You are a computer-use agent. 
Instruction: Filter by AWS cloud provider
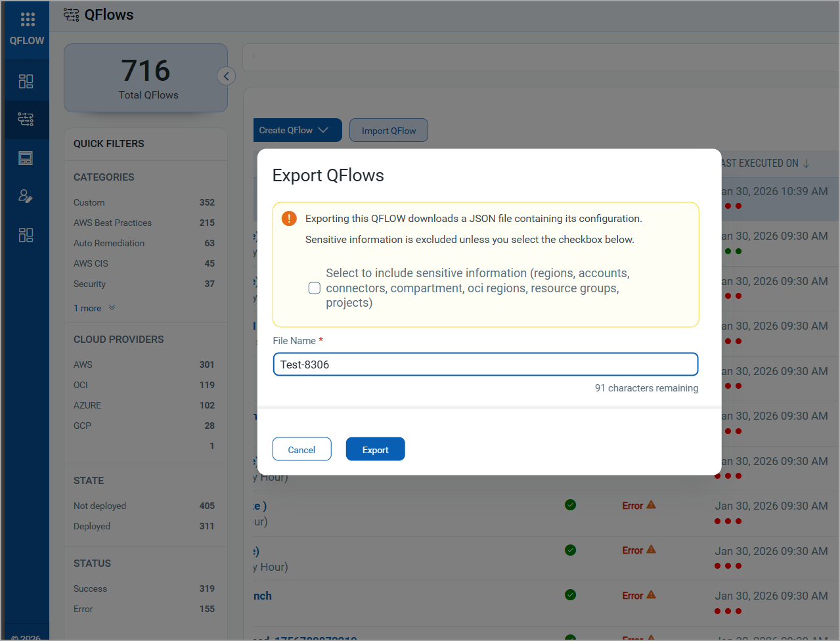(x=83, y=365)
